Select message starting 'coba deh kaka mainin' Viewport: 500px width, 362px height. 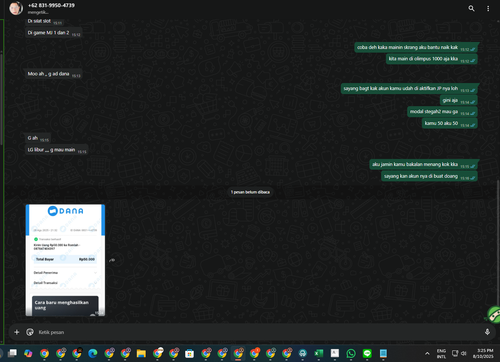(x=416, y=47)
